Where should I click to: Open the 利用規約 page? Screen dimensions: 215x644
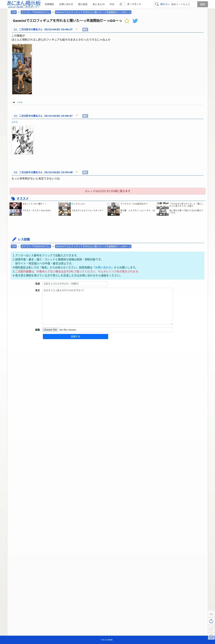49,4
